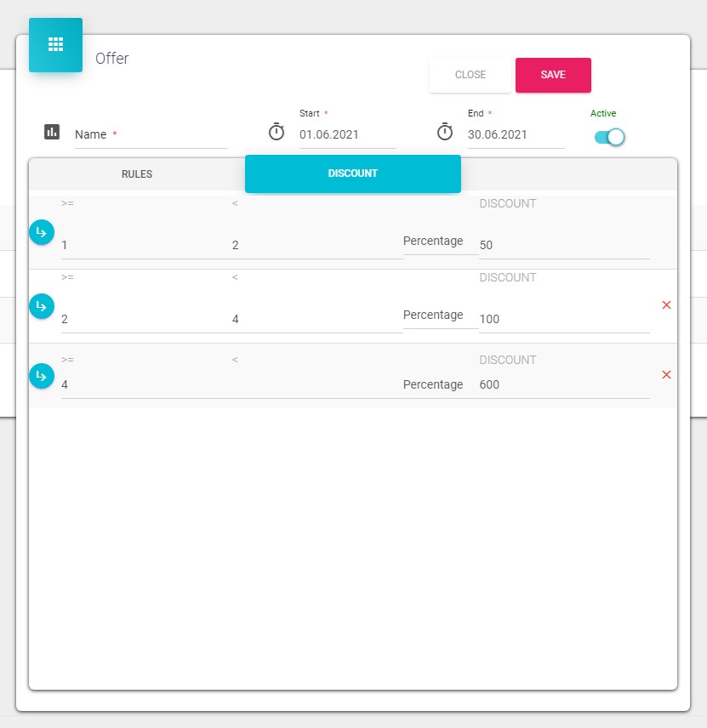
Task: Click the Close button
Action: (x=470, y=75)
